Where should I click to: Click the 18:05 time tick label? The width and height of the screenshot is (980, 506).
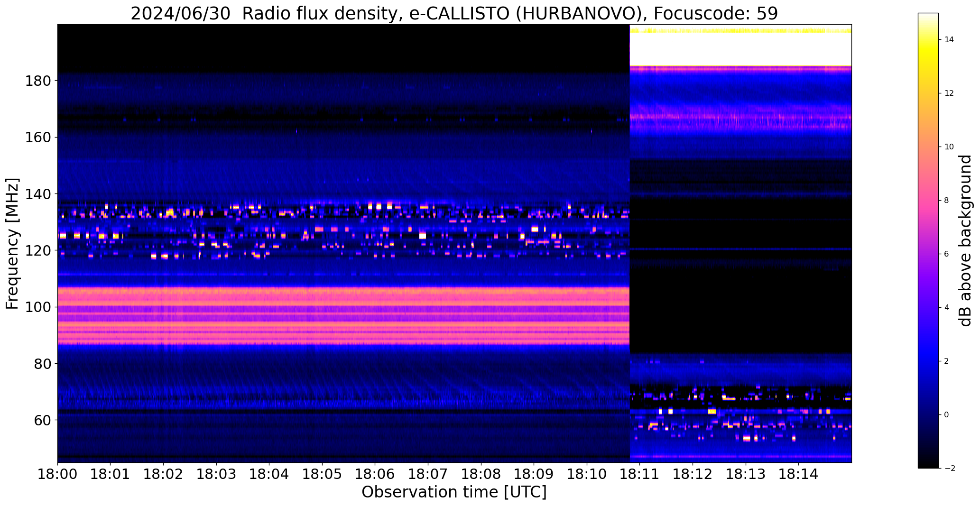[323, 474]
